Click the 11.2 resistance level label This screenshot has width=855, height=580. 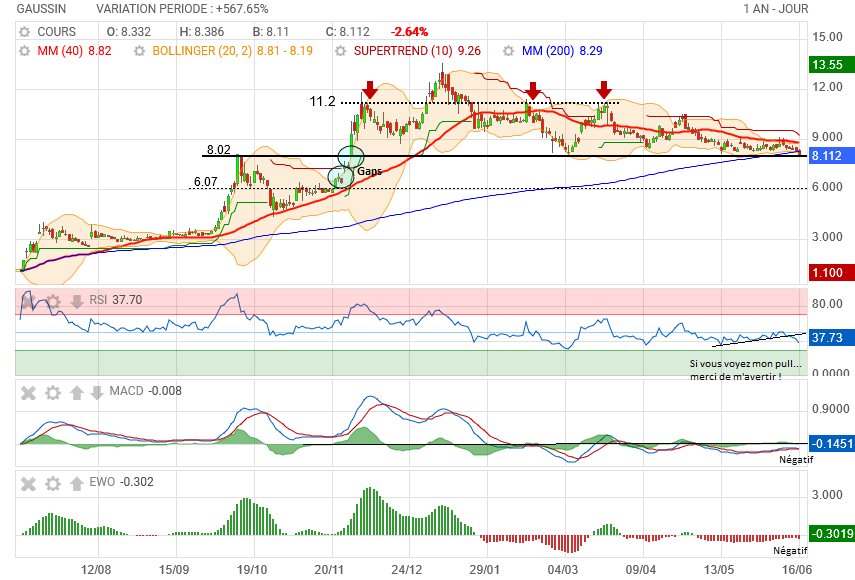point(322,101)
